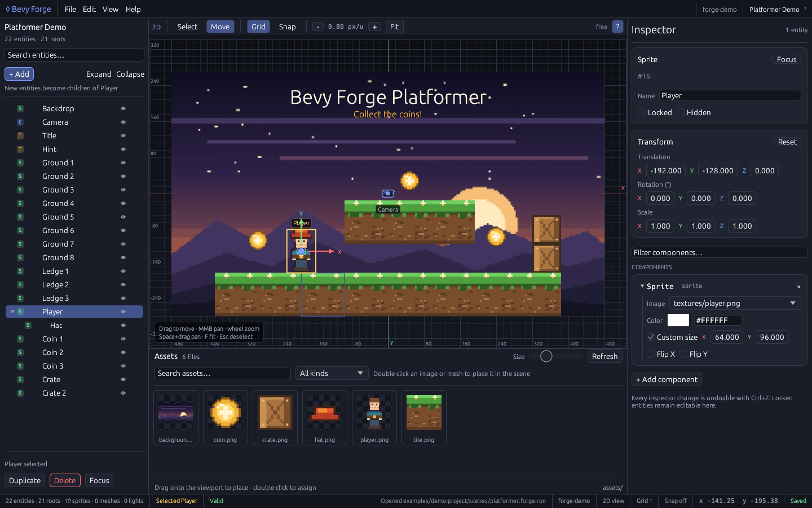812x508 pixels.
Task: Click the Search entities field
Action: pos(74,55)
